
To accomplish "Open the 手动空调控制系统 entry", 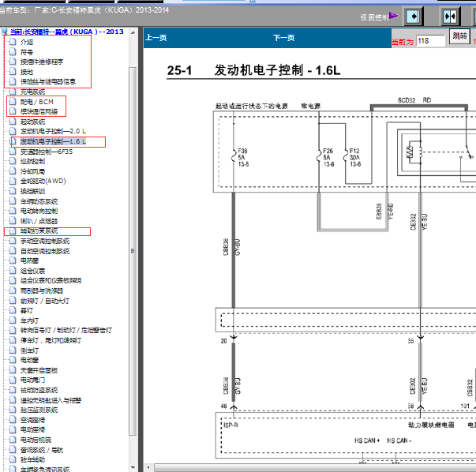I will [x=45, y=241].
